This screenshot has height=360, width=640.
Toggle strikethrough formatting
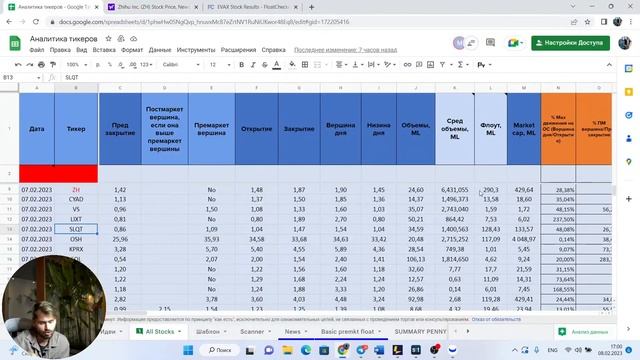pyautogui.click(x=264, y=64)
